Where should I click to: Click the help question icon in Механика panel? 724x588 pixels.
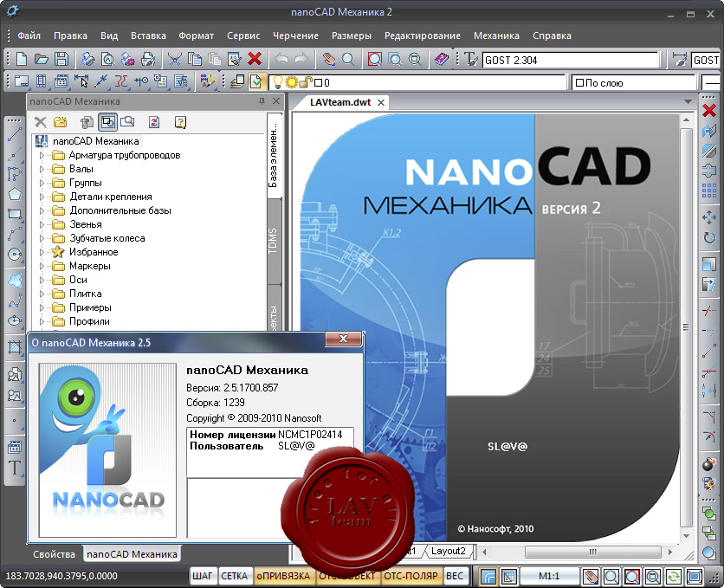(x=180, y=122)
